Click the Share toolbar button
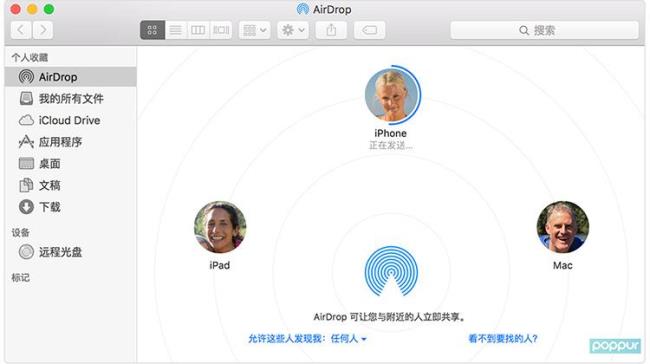This screenshot has height=364, width=650. 331,30
